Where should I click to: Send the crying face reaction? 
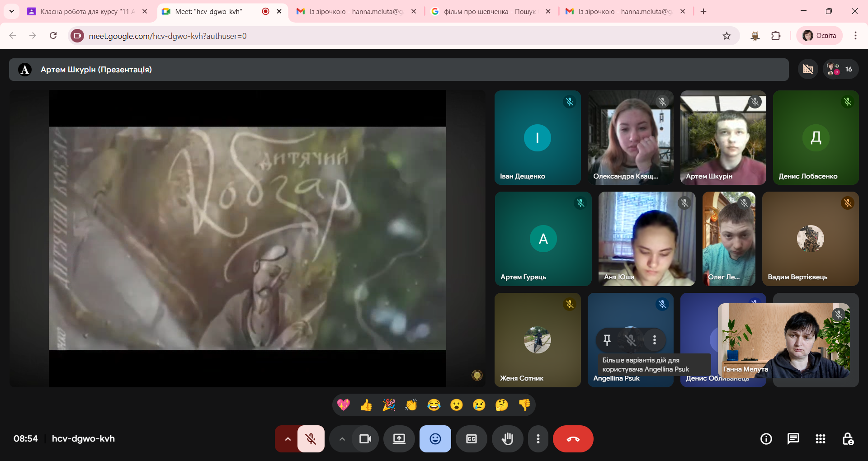point(479,405)
